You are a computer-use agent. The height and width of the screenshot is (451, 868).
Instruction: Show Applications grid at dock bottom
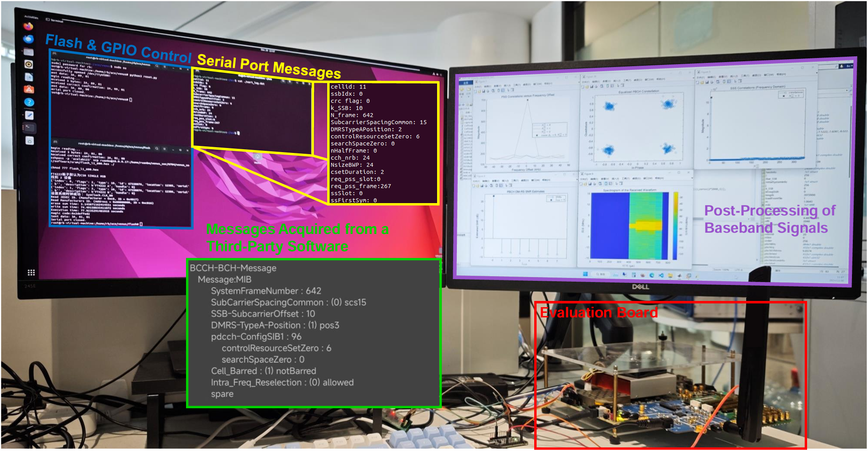pos(31,273)
